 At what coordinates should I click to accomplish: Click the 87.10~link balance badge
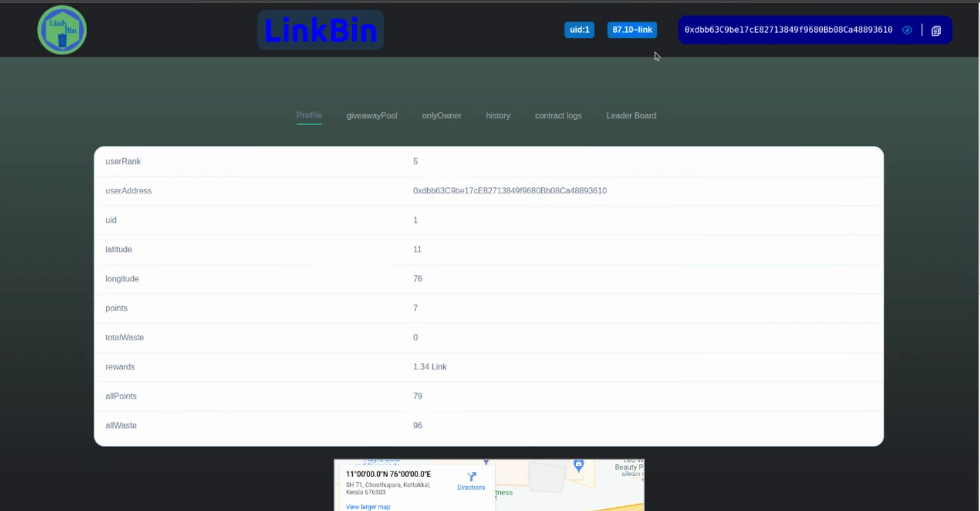[632, 30]
